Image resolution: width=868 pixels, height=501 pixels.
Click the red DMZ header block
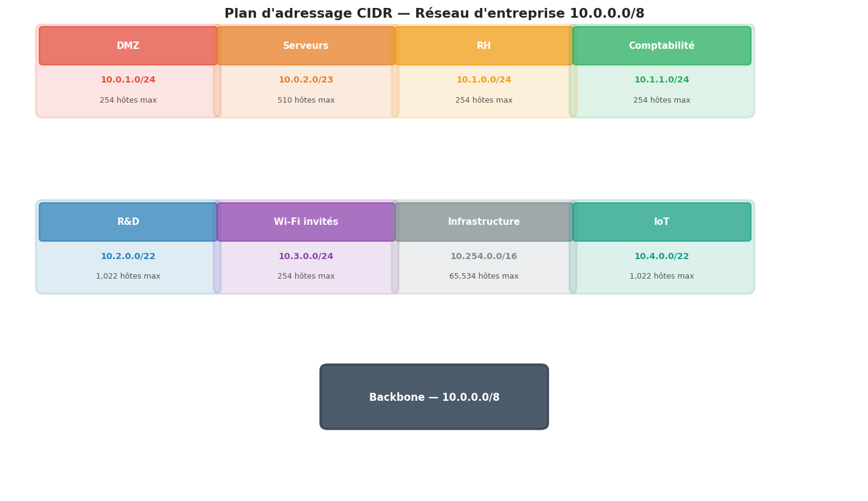[128, 46]
